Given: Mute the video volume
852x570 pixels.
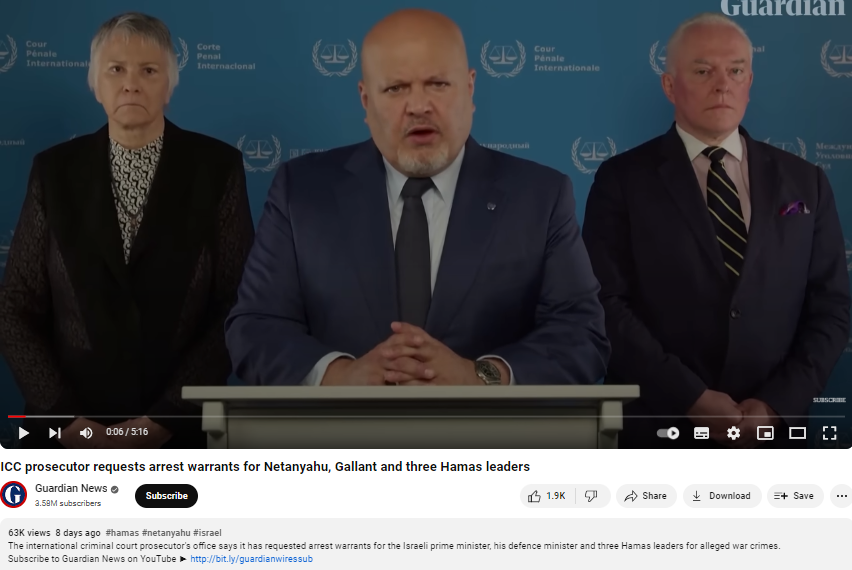Looking at the screenshot, I should pos(86,433).
